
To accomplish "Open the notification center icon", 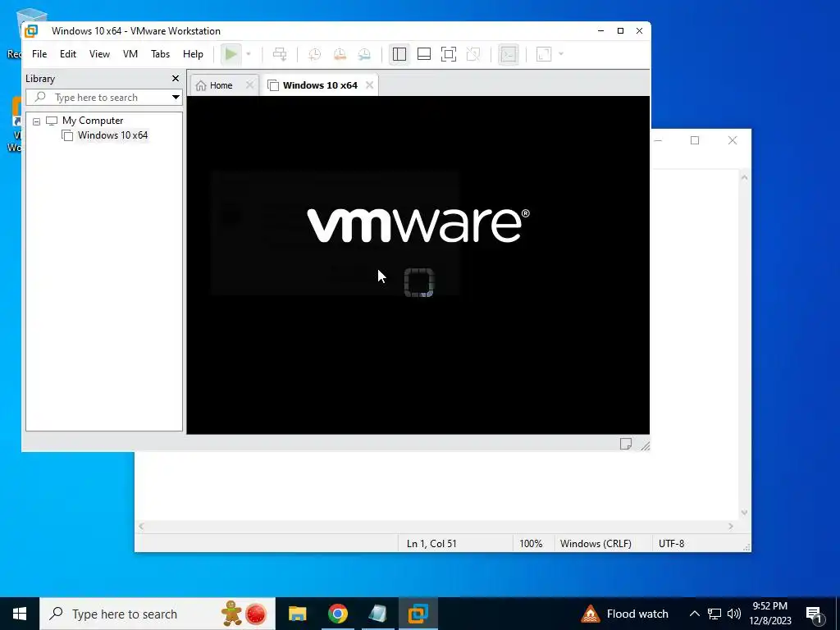I will 815,614.
